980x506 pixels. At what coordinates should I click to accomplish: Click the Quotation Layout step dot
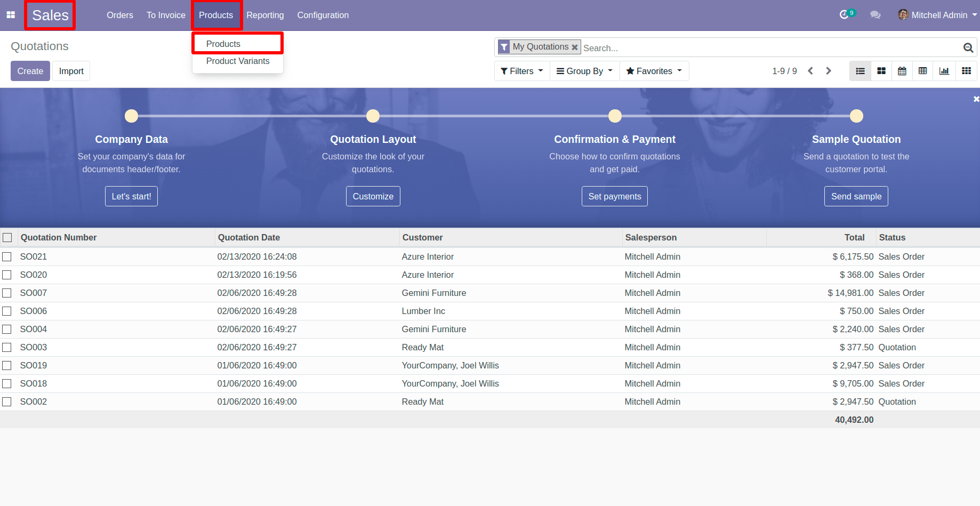point(373,116)
